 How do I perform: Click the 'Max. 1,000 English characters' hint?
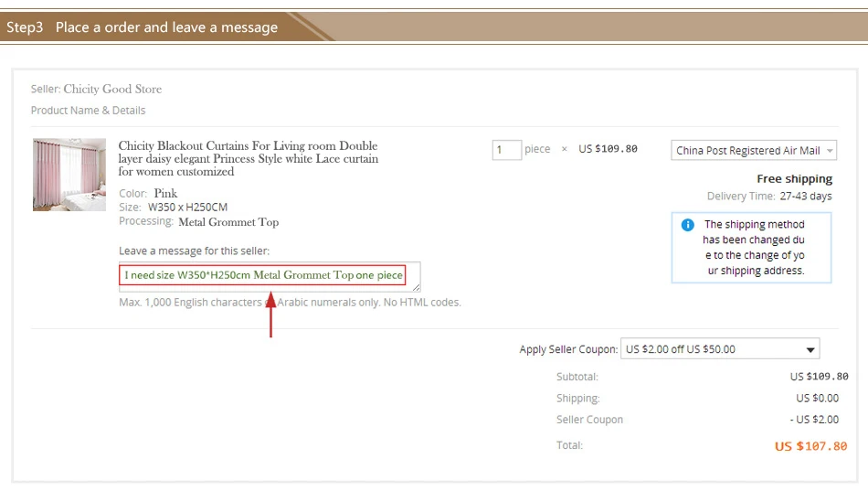tap(290, 303)
